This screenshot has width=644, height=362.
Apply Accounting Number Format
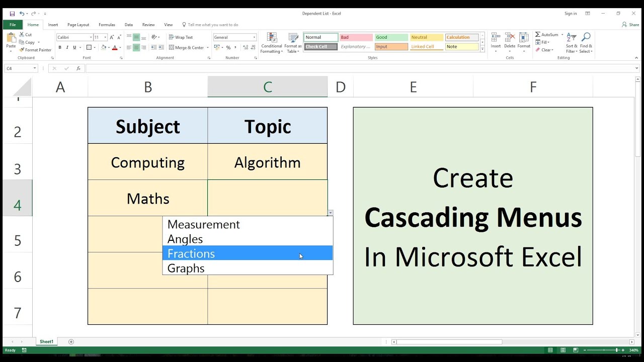click(x=217, y=48)
